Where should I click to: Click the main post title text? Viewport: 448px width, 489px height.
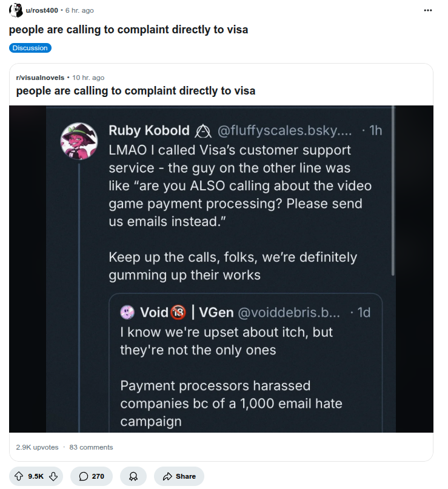pos(129,30)
